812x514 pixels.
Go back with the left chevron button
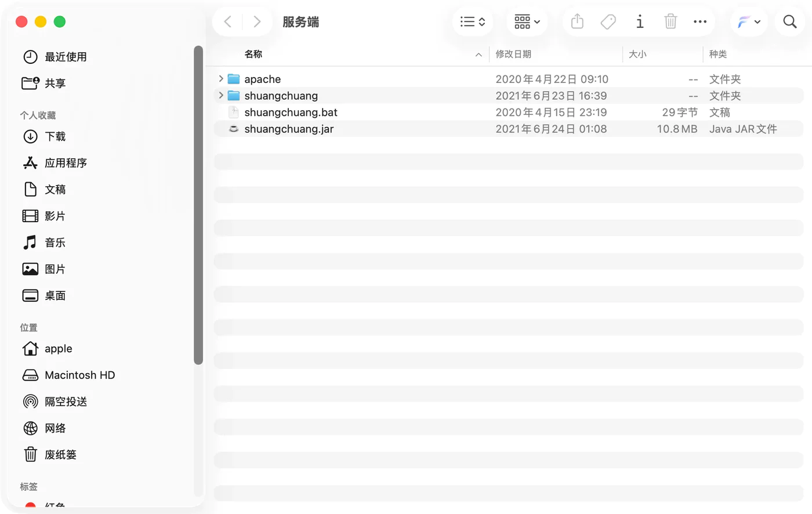coord(228,22)
